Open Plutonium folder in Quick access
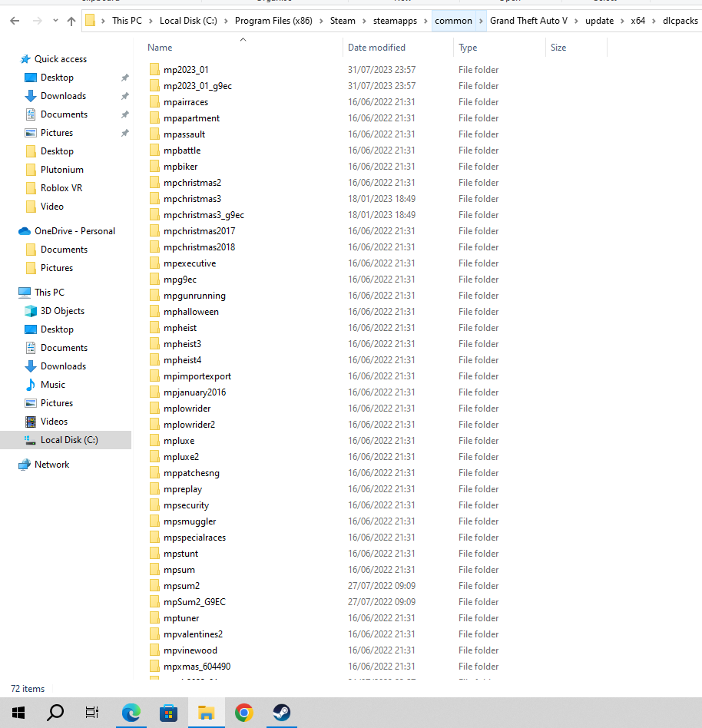The width and height of the screenshot is (702, 728). tap(61, 170)
